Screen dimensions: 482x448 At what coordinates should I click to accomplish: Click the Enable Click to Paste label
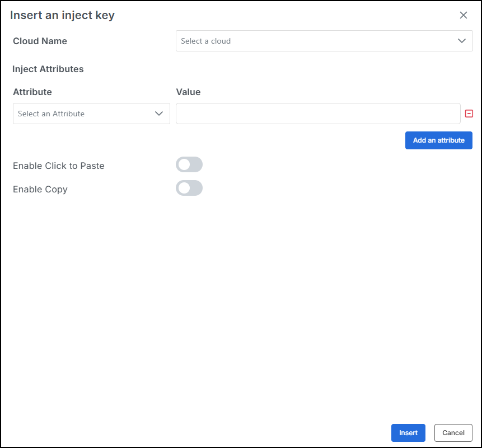tap(59, 166)
